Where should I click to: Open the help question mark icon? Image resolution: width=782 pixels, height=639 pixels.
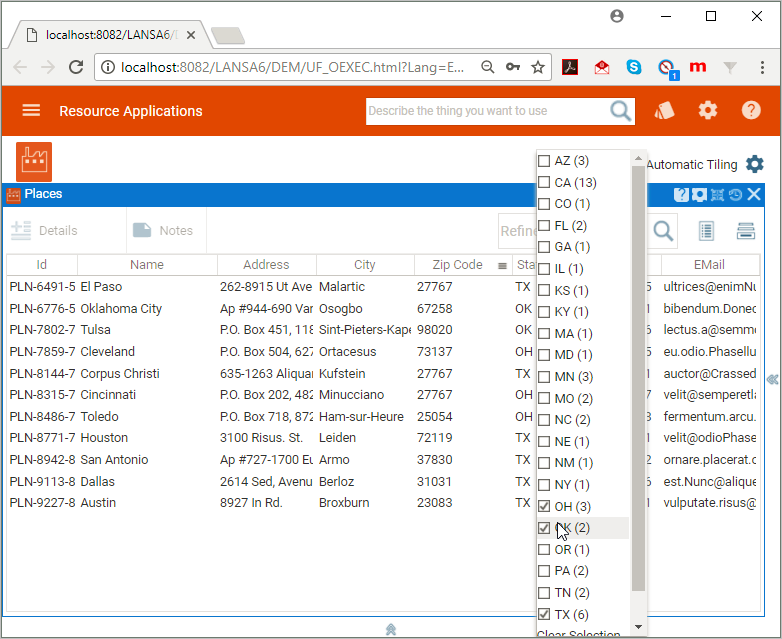tap(751, 110)
